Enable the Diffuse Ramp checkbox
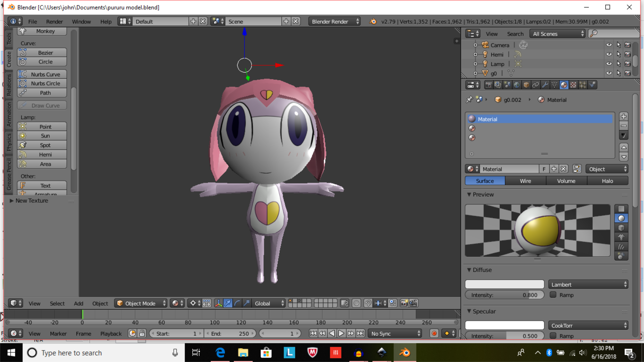The width and height of the screenshot is (644, 362). click(553, 295)
